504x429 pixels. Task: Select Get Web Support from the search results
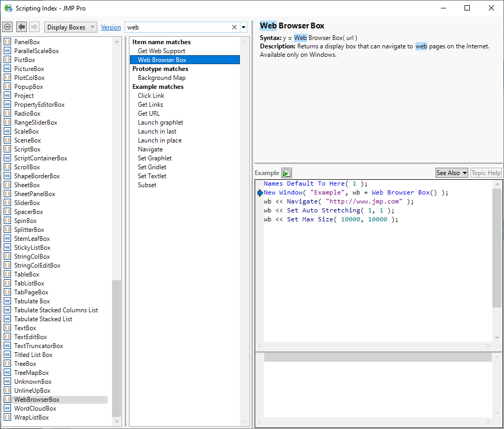[162, 51]
